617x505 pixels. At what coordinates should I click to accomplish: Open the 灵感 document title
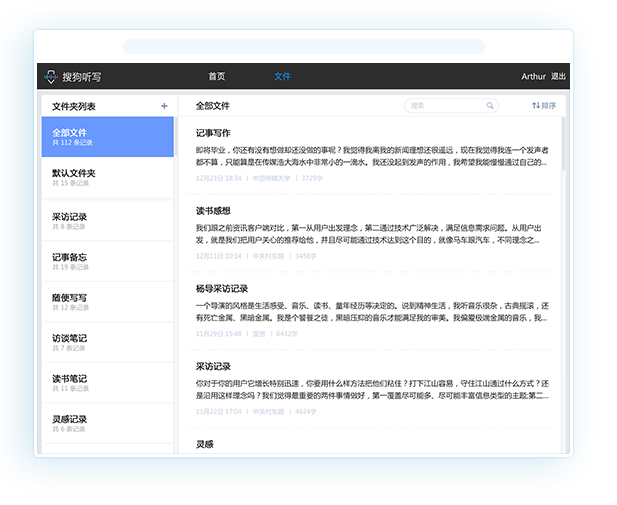click(205, 444)
